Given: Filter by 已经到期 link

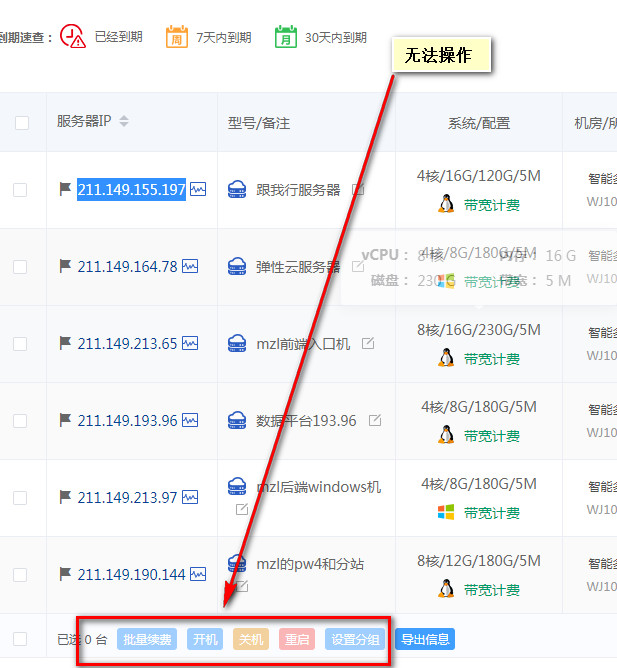Looking at the screenshot, I should [118, 37].
